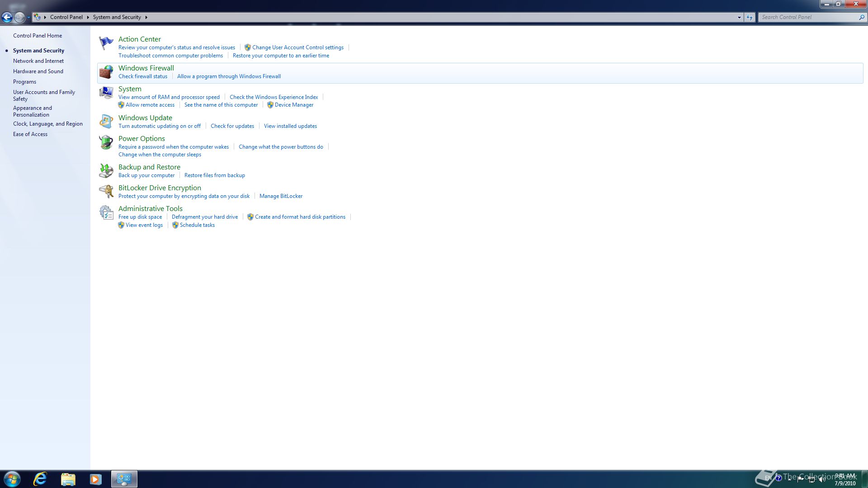Click View installed updates

coord(290,126)
